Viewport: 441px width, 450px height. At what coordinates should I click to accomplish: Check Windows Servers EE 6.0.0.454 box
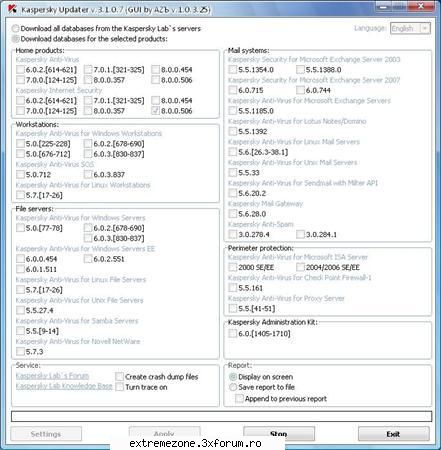click(20, 259)
